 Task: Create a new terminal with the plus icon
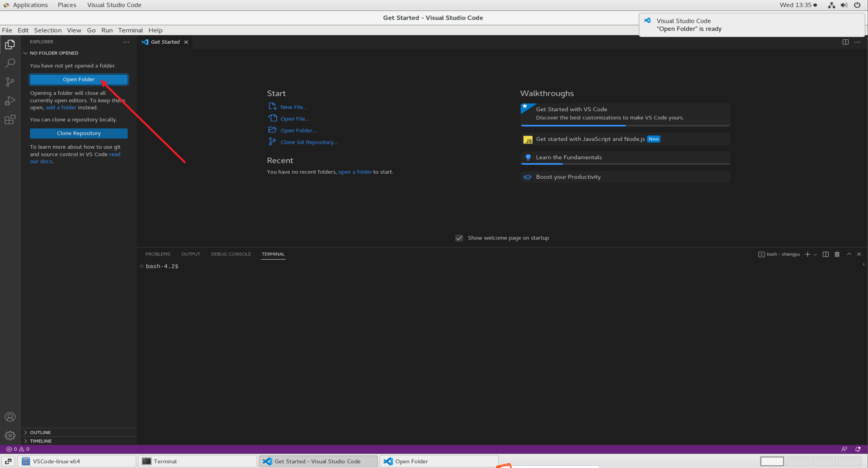(x=807, y=254)
